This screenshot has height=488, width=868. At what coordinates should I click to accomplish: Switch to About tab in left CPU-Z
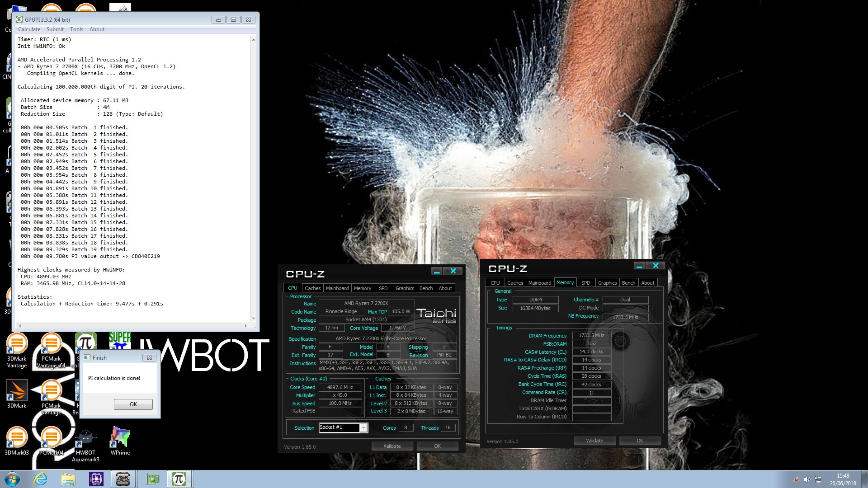tap(445, 288)
